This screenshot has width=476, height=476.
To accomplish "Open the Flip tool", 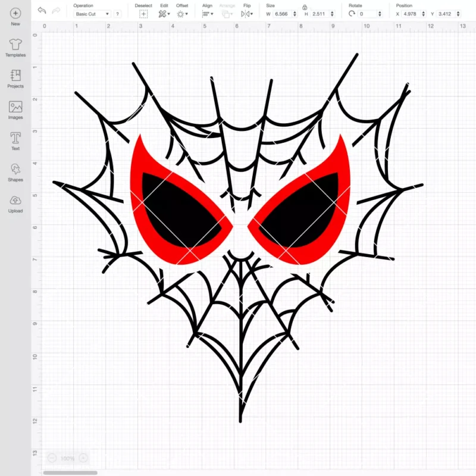I will pyautogui.click(x=245, y=14).
